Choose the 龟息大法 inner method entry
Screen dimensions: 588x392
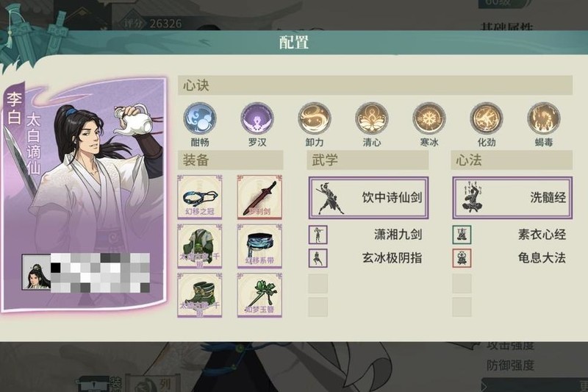(x=509, y=258)
